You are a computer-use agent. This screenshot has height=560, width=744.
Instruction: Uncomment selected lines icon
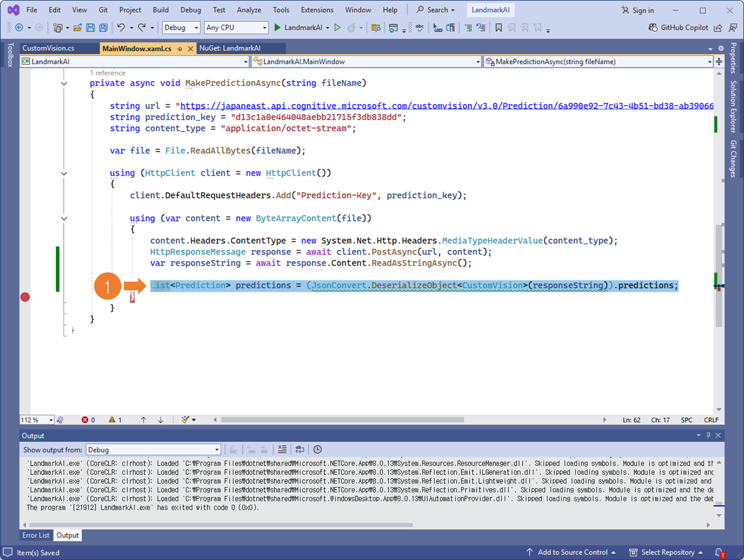481,28
